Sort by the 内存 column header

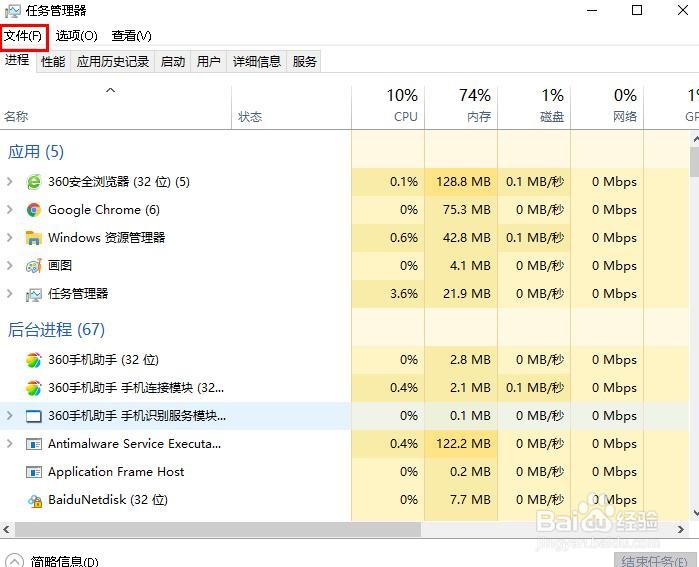point(461,107)
